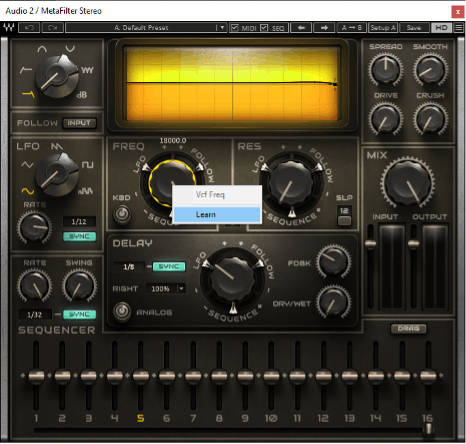Click the CRUSH knob

[x=430, y=119]
